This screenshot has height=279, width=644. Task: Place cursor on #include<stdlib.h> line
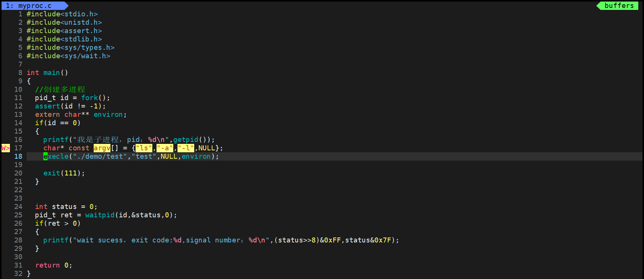pos(64,39)
